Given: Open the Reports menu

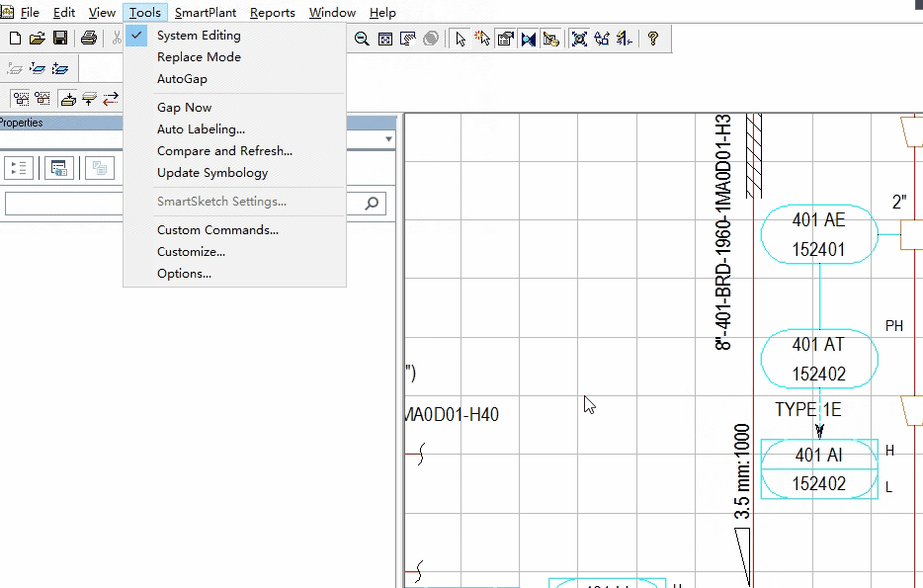Looking at the screenshot, I should coord(273,13).
